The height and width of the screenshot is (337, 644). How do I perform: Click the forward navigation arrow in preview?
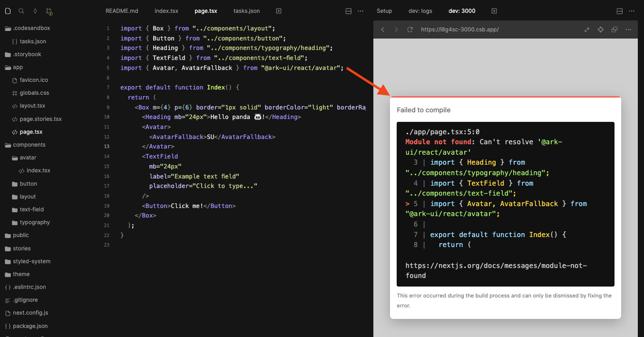pyautogui.click(x=396, y=29)
